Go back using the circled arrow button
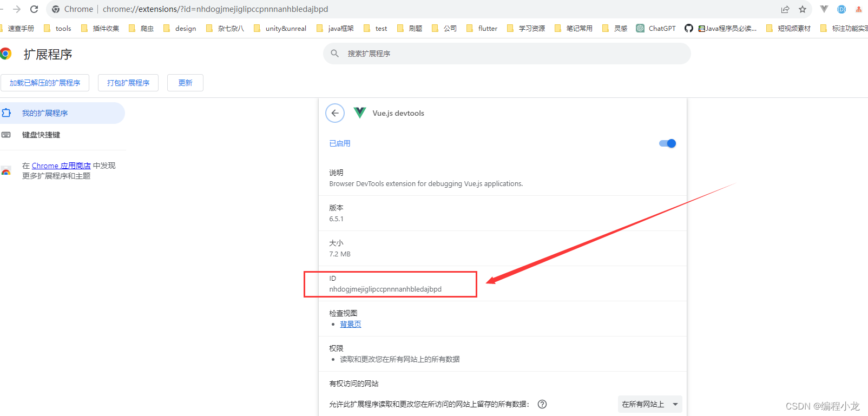 (335, 113)
